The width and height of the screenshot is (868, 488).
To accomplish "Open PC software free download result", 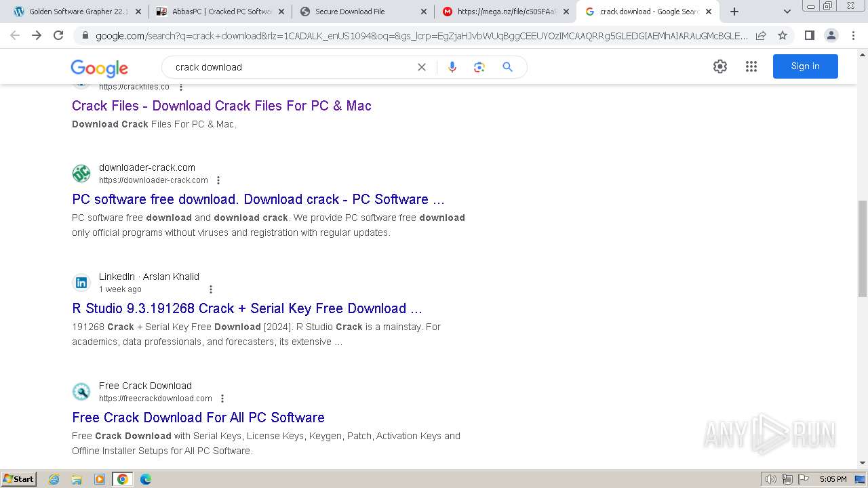I will (258, 199).
